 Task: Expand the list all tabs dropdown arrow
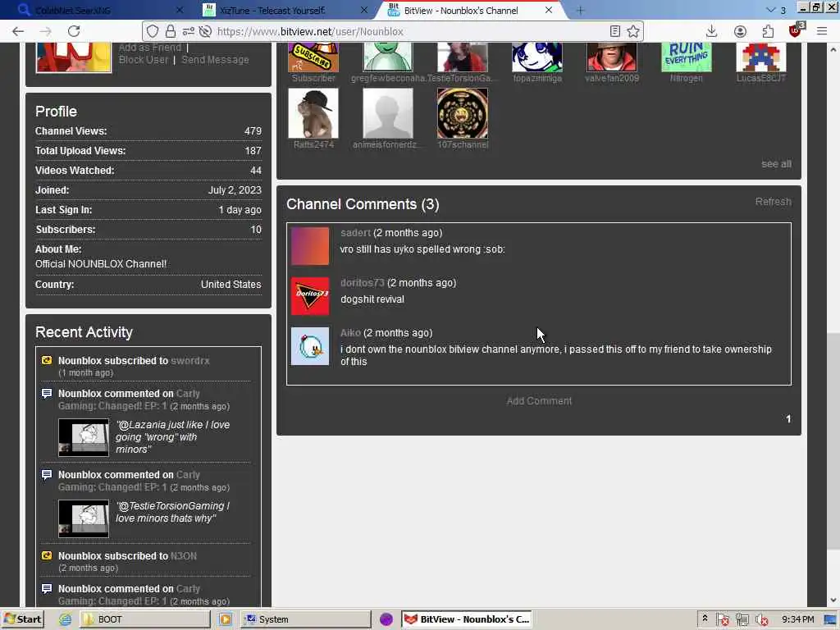pos(771,10)
